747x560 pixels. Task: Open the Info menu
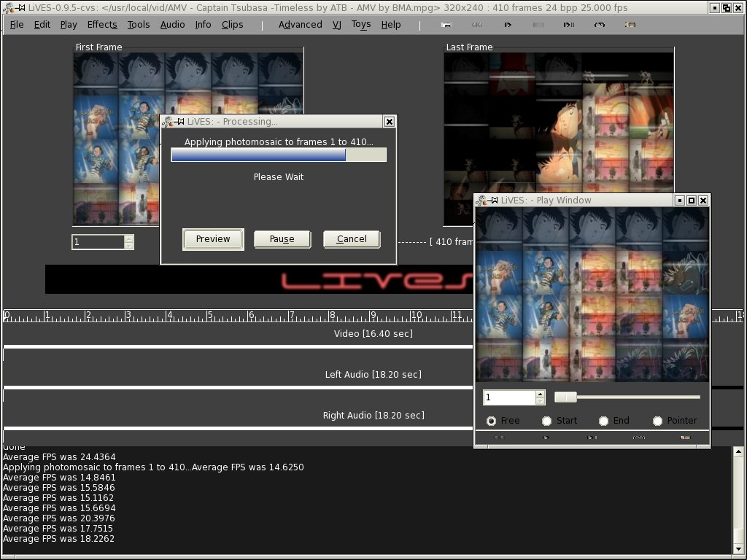tap(203, 25)
